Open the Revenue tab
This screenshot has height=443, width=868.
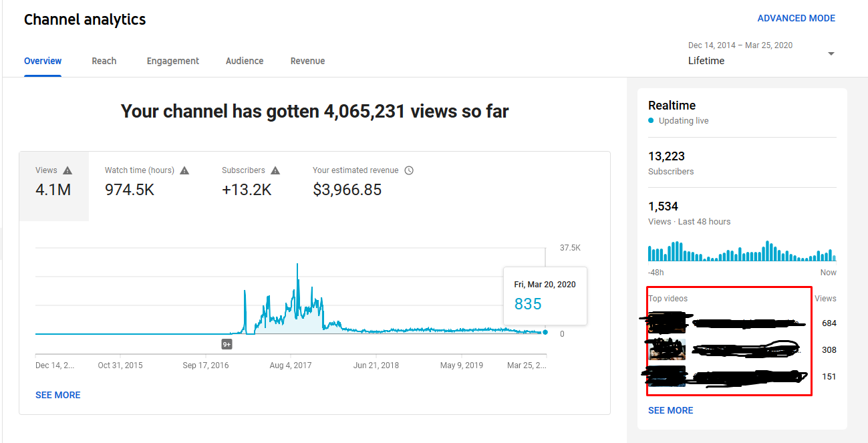[307, 61]
